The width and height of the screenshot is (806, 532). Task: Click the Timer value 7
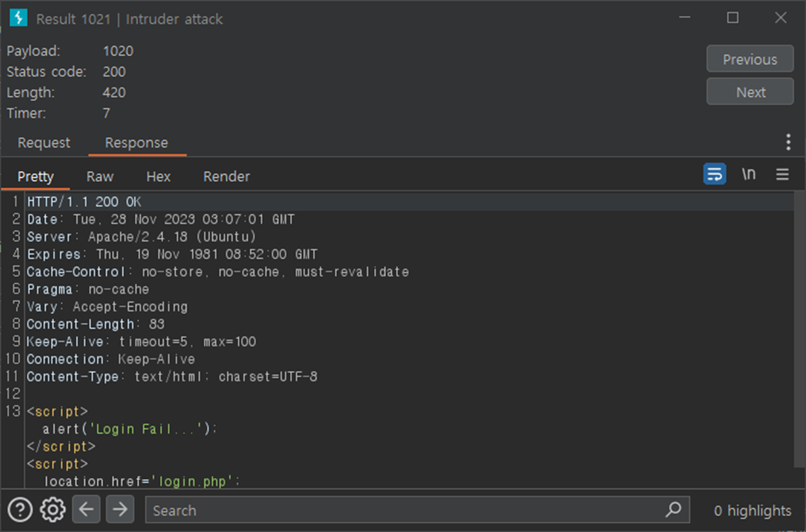tap(106, 113)
